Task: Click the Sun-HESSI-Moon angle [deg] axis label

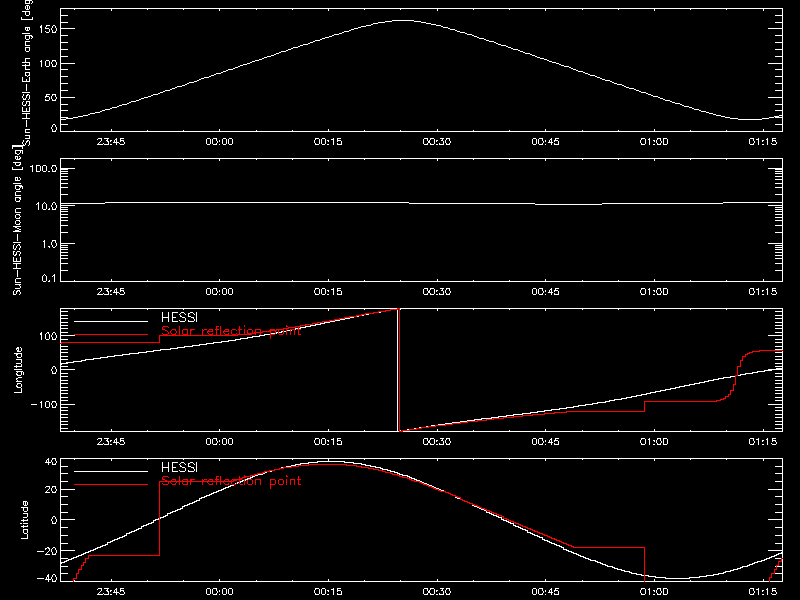Action: coord(17,220)
